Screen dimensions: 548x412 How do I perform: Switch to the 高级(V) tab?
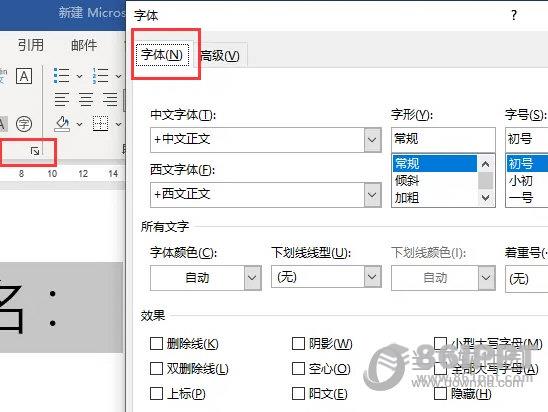tap(220, 55)
